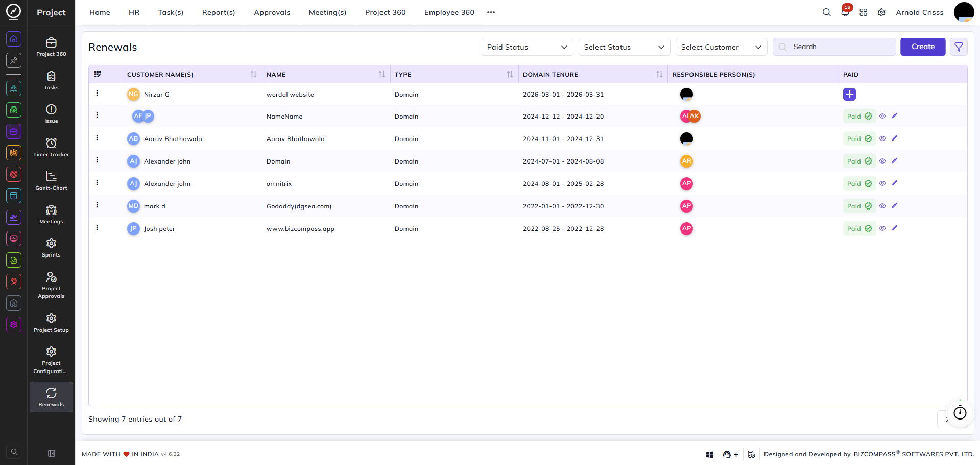
Task: Edit the Aarav Bhathawala renewal pencil icon
Action: click(894, 138)
